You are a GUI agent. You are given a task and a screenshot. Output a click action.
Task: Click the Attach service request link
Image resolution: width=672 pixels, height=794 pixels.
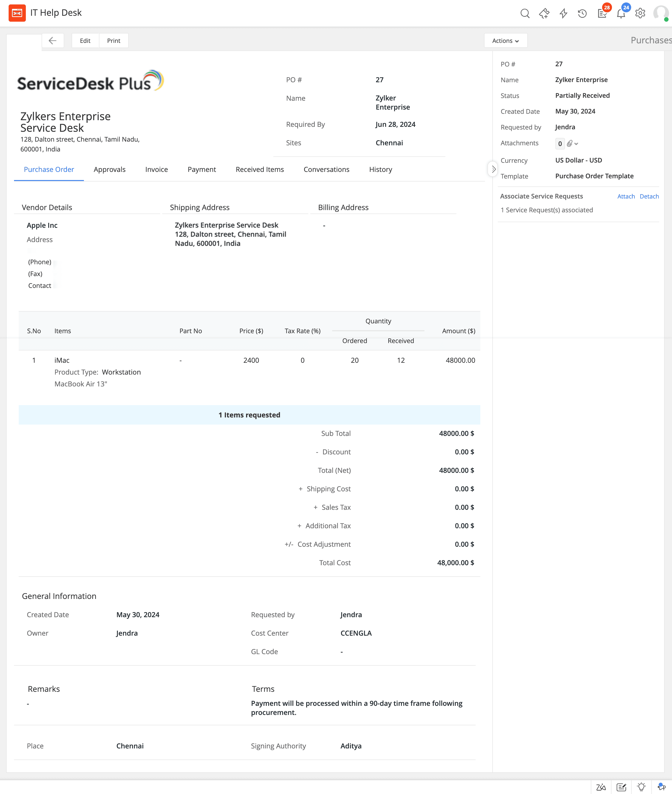pos(625,196)
